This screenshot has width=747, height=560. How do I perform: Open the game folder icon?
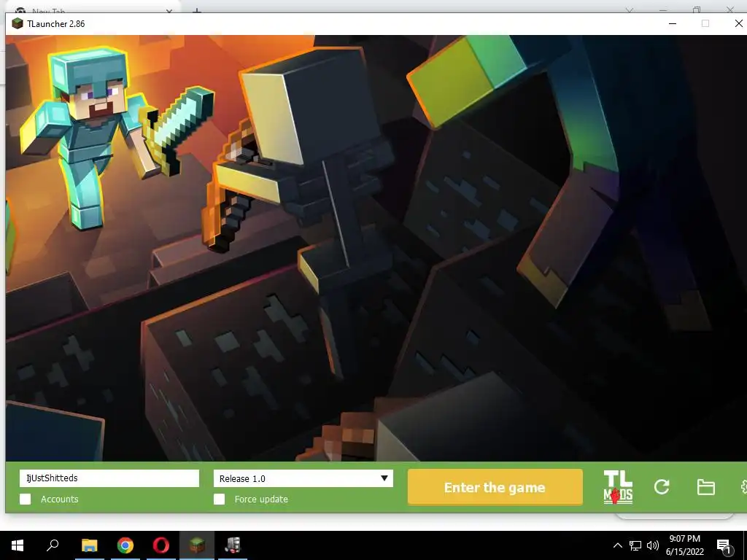pyautogui.click(x=705, y=487)
